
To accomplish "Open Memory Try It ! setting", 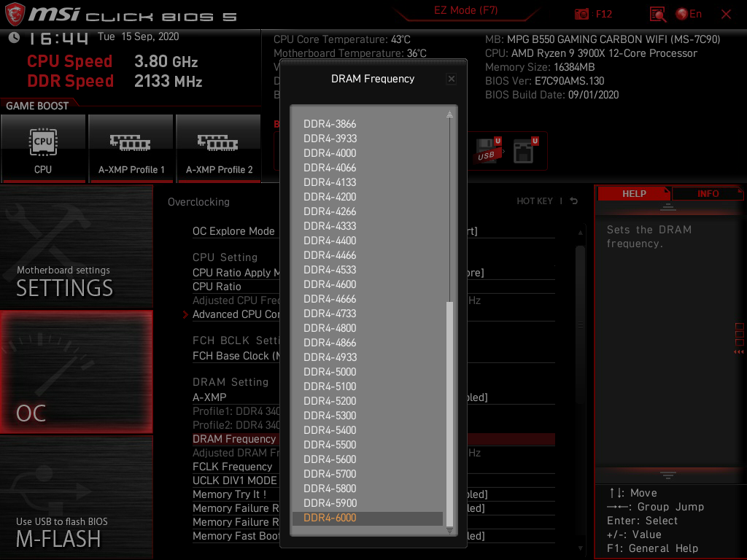I will tap(229, 495).
